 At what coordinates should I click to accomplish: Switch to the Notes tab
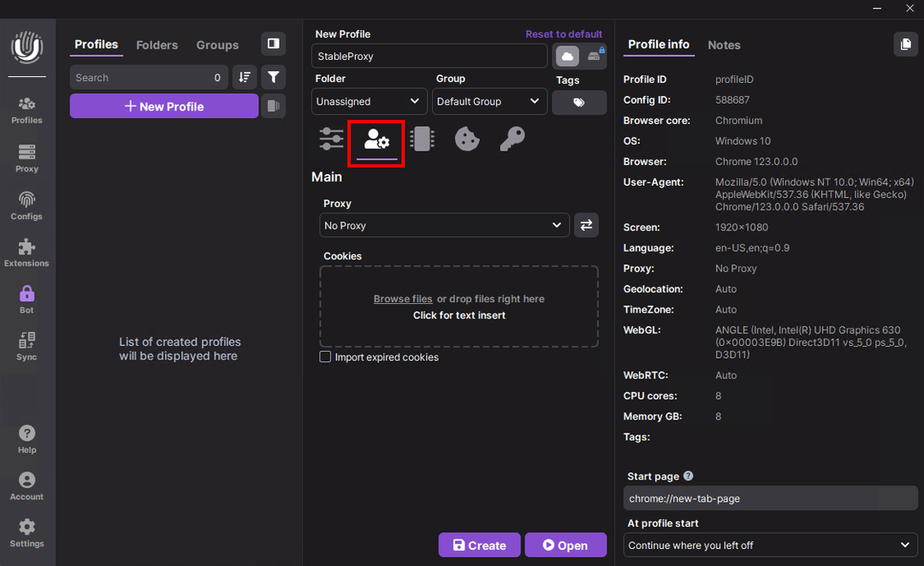click(724, 45)
